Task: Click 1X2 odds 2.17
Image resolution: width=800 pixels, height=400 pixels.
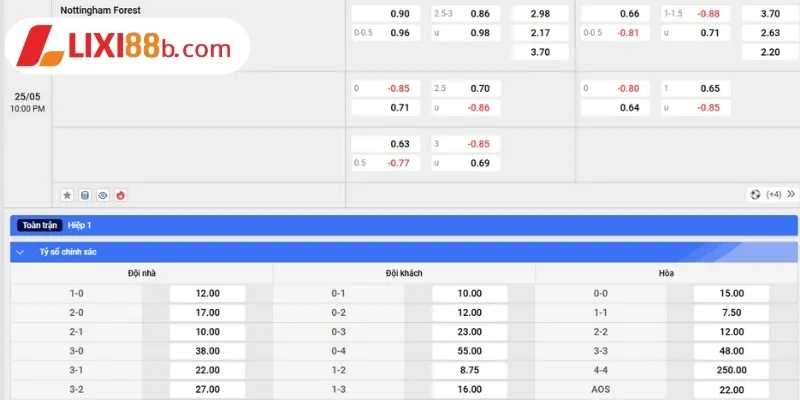Action: 540,33
